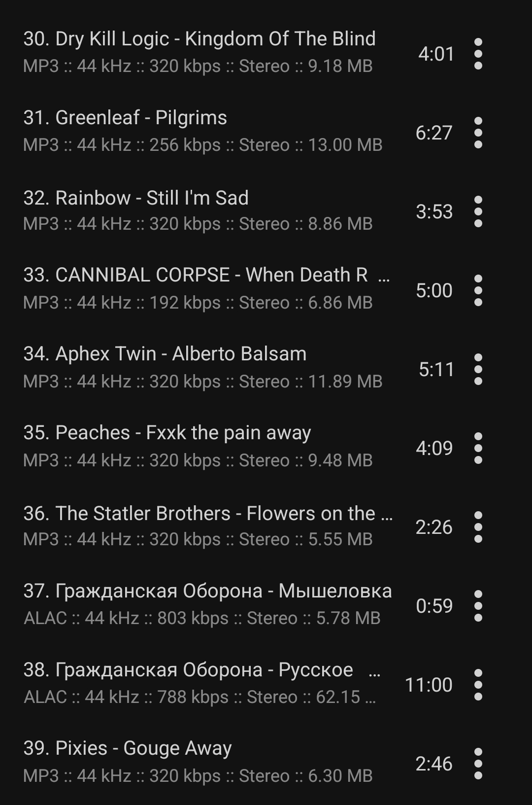Show options for Aphex Twin - Alberto Balsam
The image size is (532, 805).
pos(478,369)
